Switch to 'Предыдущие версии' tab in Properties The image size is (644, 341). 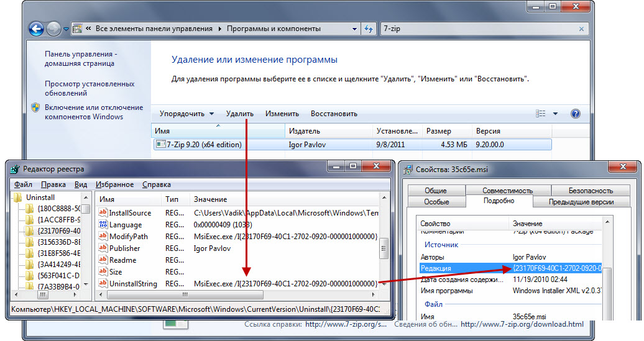pos(581,202)
